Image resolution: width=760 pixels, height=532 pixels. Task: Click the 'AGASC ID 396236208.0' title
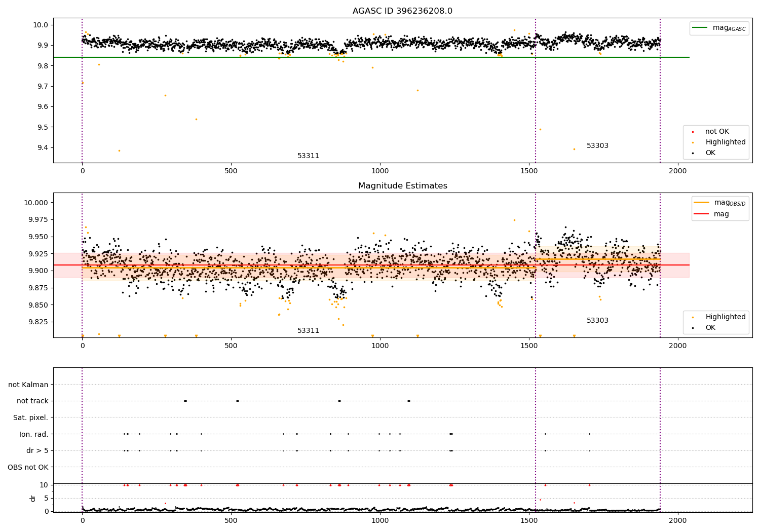click(402, 11)
